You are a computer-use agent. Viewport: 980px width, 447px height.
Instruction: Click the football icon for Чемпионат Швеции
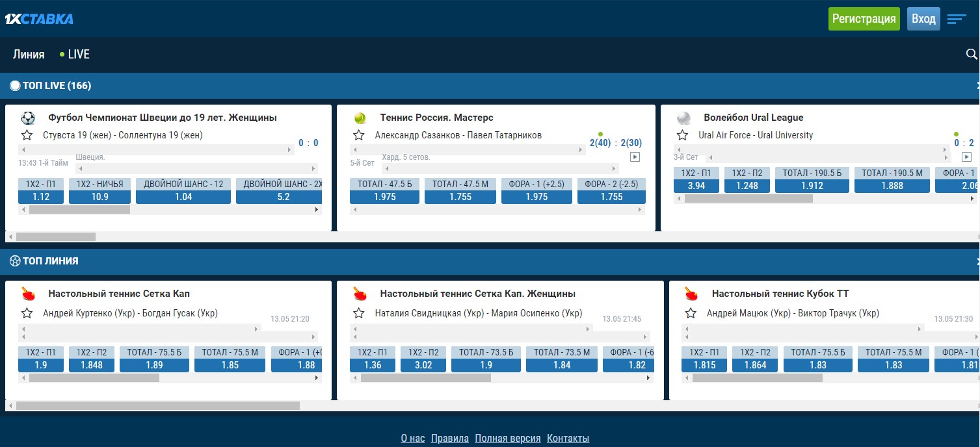(x=28, y=118)
